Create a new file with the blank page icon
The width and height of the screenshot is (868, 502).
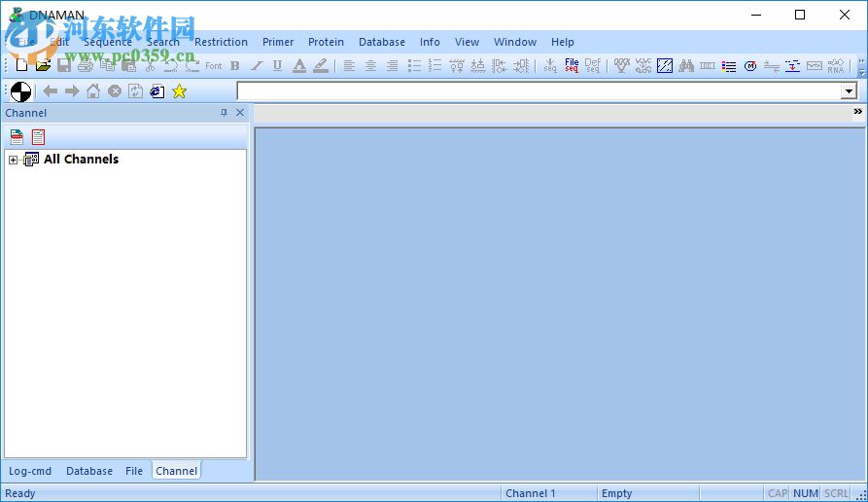[x=21, y=65]
